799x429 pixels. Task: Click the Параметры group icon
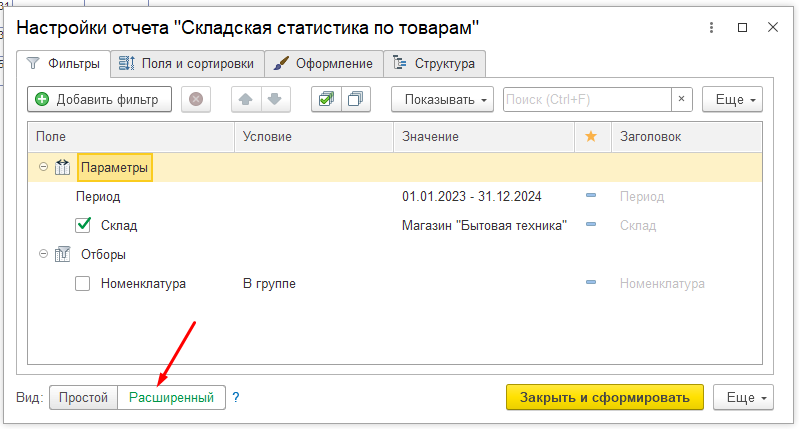click(x=63, y=167)
